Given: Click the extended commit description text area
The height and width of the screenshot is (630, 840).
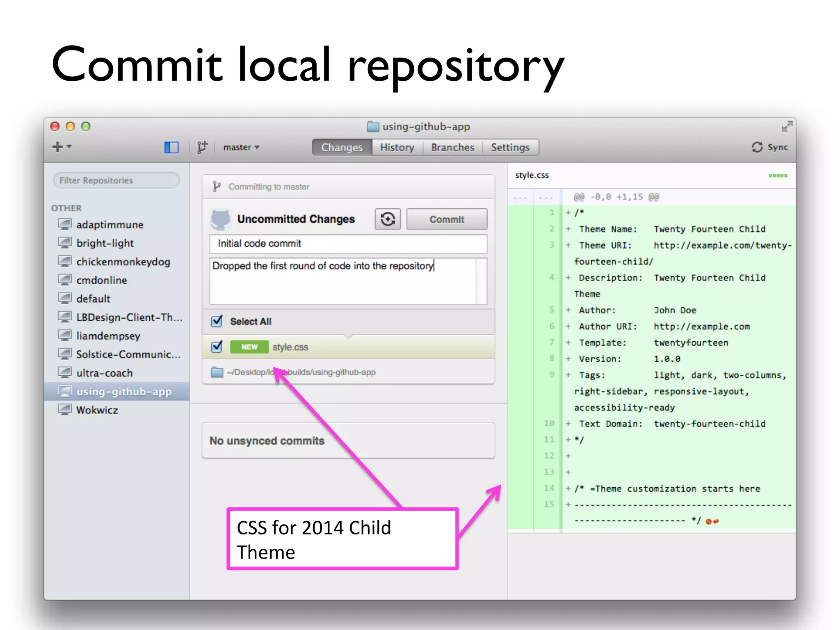Looking at the screenshot, I should pos(348,281).
